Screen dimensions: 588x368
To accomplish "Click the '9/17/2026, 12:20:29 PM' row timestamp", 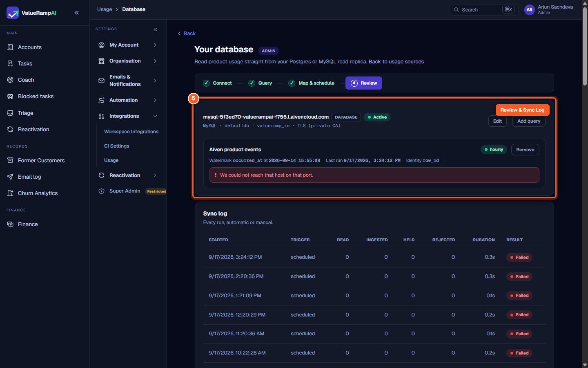I will click(x=237, y=315).
